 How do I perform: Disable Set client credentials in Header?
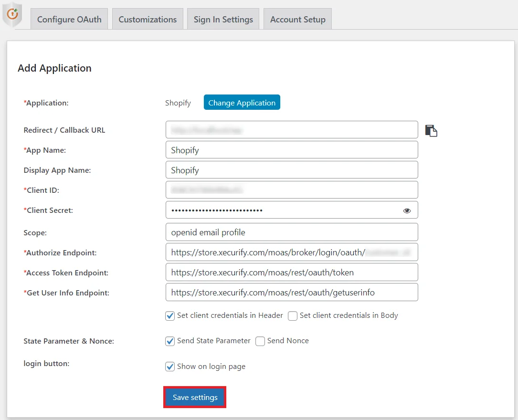(169, 315)
